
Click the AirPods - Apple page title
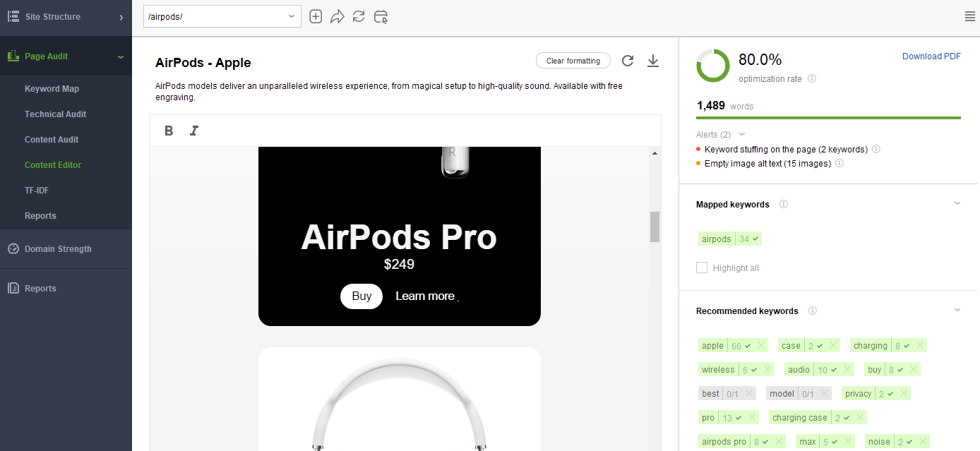[203, 63]
